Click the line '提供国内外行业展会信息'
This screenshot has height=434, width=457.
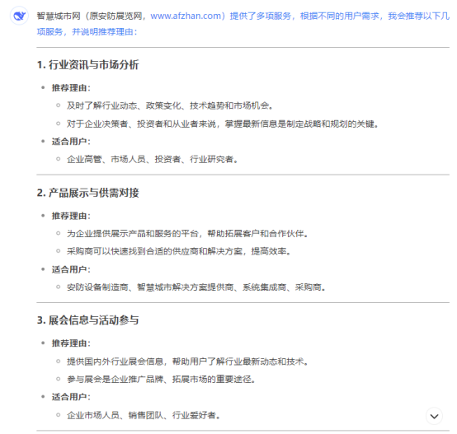(187, 361)
